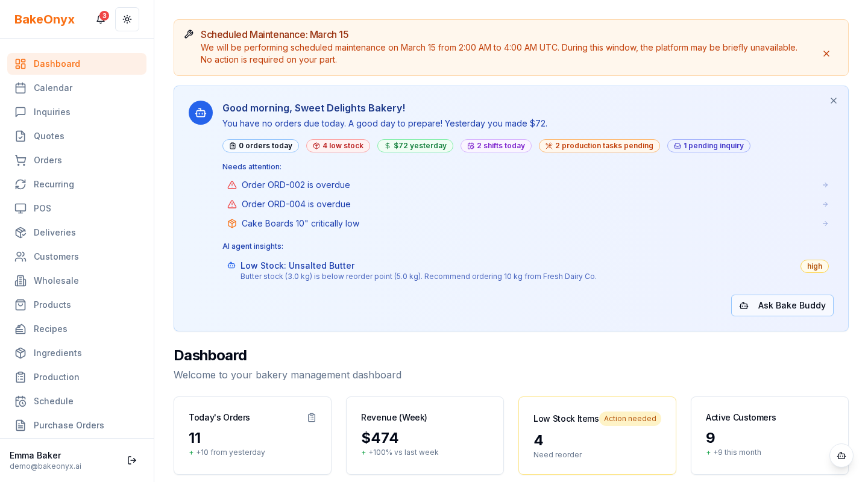Close the Good morning summary card

[x=833, y=101]
